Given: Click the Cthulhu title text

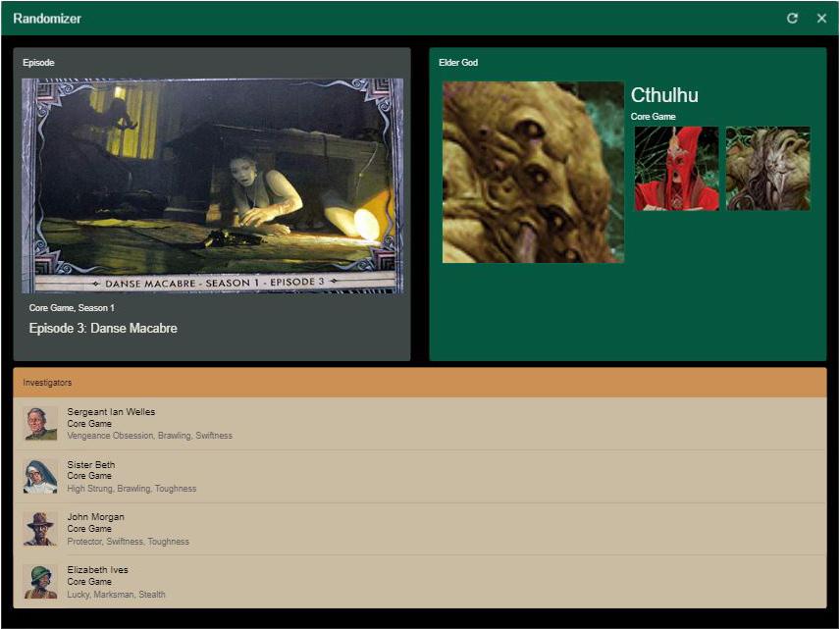Looking at the screenshot, I should [664, 95].
